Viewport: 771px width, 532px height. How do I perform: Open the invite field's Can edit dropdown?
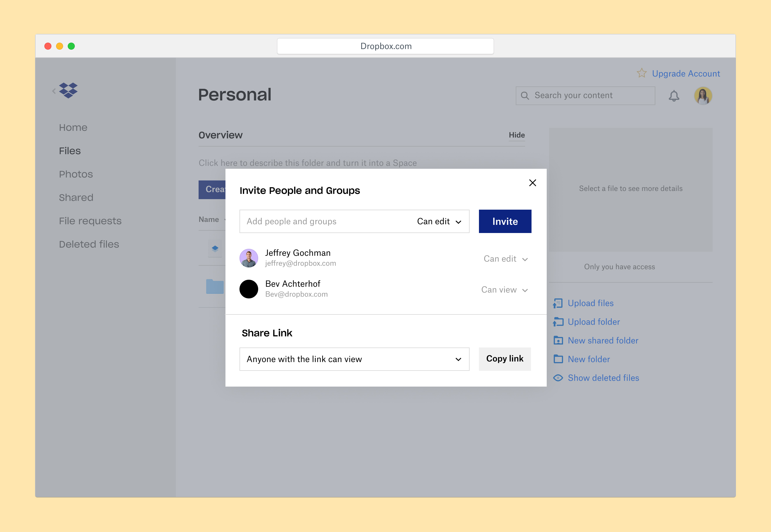(439, 221)
